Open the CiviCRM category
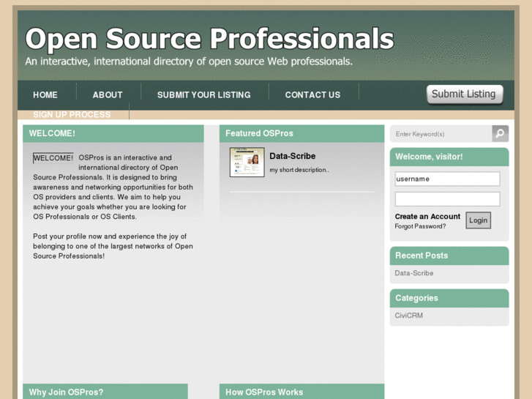This screenshot has height=399, width=532. 408,316
